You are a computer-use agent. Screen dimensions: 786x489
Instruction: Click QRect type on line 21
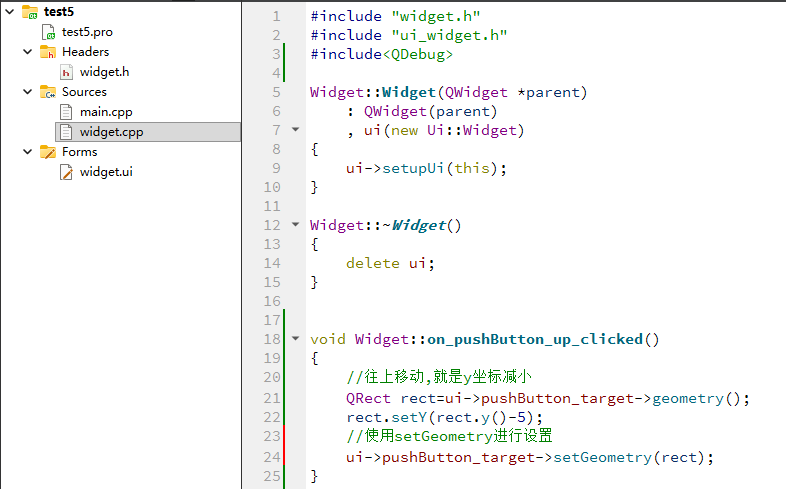click(x=368, y=398)
